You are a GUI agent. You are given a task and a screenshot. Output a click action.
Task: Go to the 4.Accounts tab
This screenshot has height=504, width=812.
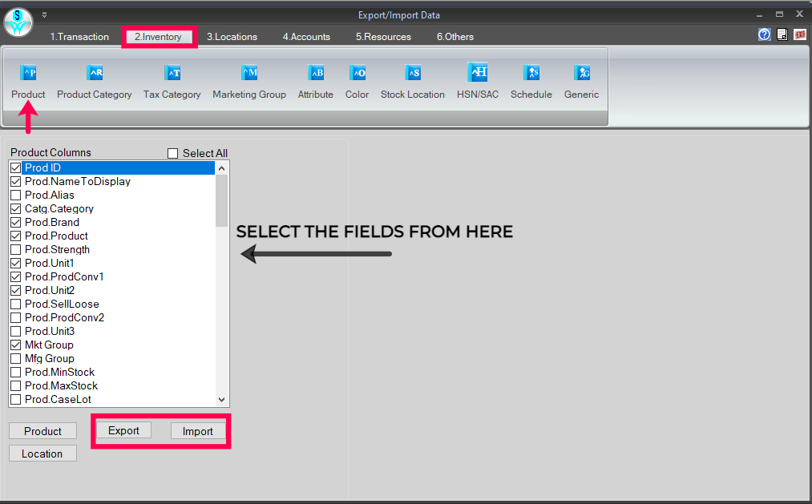(x=306, y=37)
